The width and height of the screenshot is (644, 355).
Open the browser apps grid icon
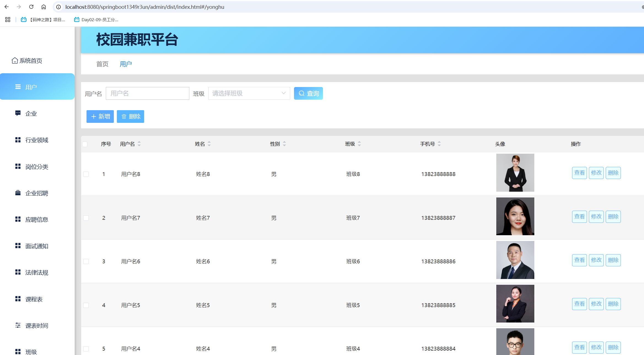click(8, 20)
